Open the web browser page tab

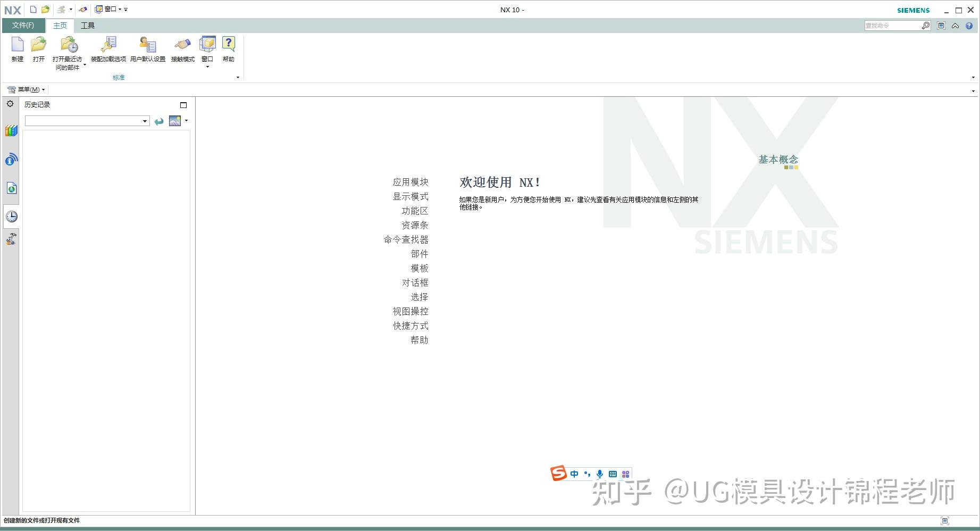click(x=11, y=188)
